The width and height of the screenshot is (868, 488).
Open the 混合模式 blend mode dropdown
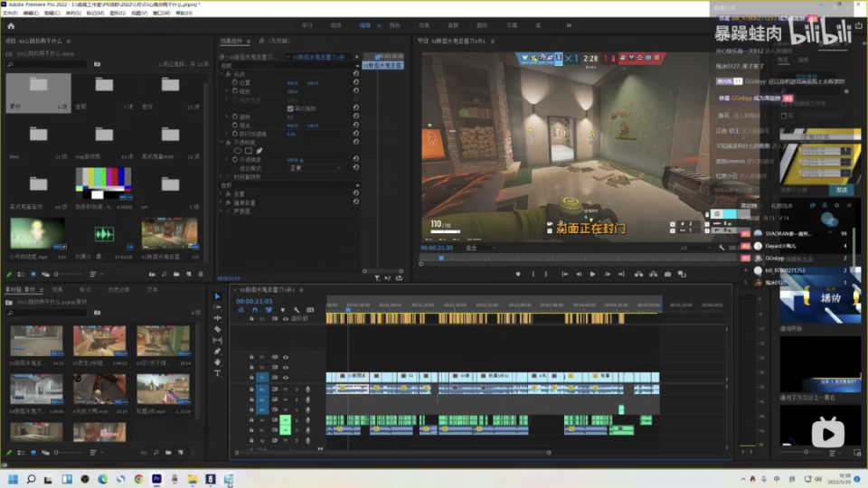point(315,168)
